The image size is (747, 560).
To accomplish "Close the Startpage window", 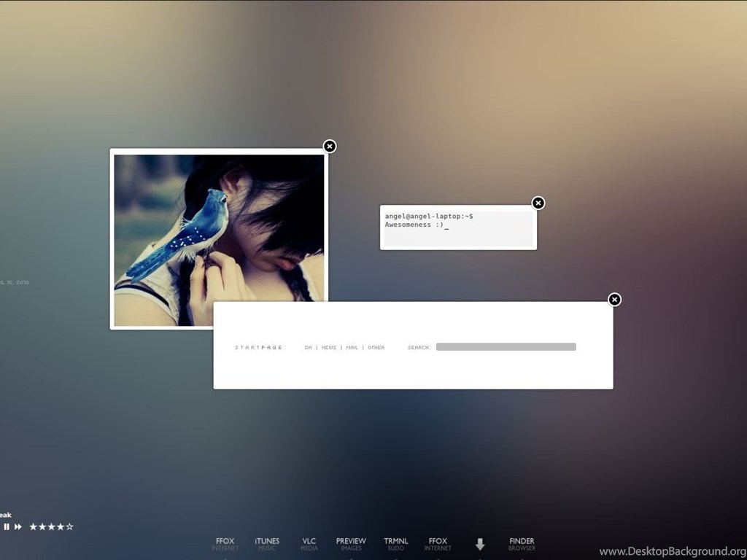I will click(615, 300).
